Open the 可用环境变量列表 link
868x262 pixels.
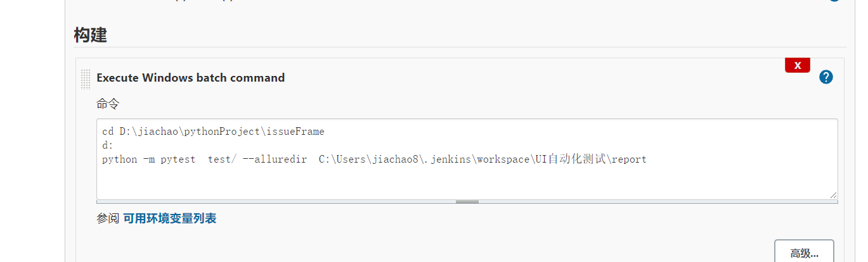tap(169, 218)
